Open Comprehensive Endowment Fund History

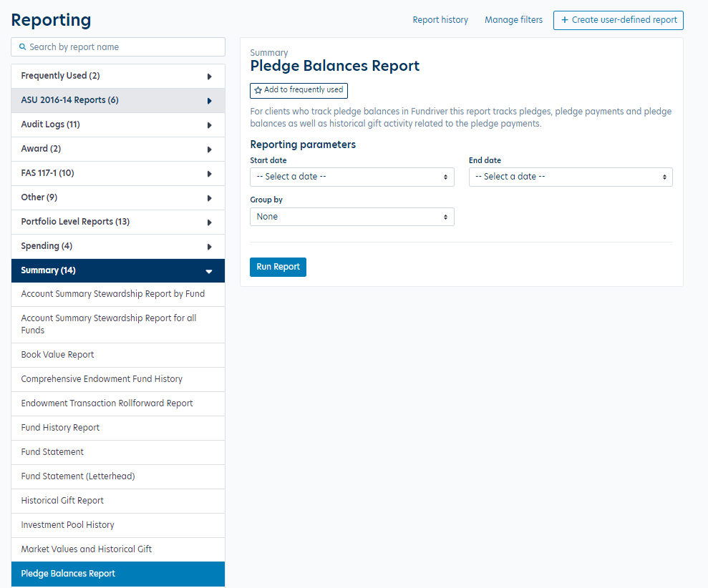coord(118,380)
